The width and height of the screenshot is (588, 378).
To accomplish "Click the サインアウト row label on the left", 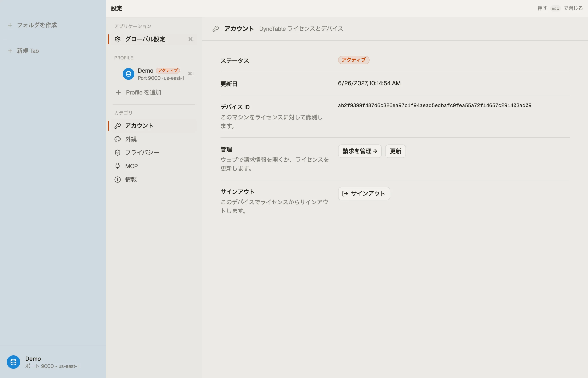I will coord(237,192).
